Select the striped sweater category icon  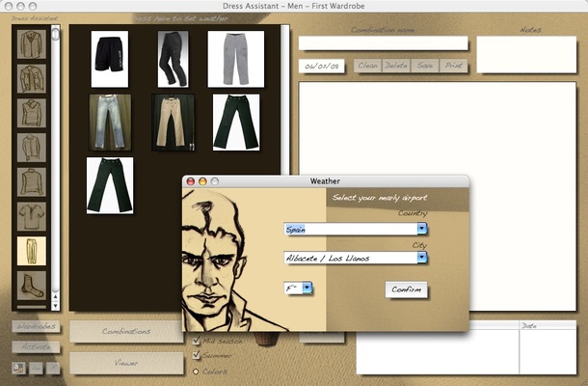[32, 182]
